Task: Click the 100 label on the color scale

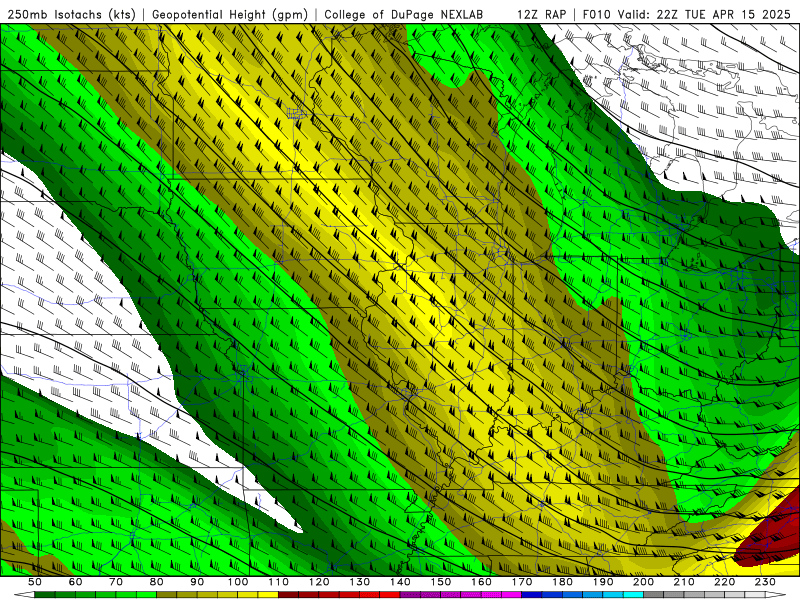Action: 238,582
